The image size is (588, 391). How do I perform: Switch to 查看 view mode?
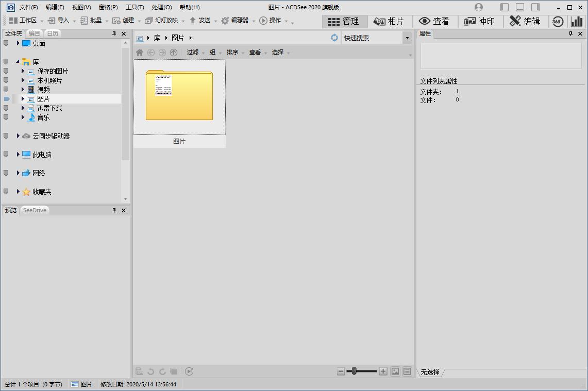435,21
